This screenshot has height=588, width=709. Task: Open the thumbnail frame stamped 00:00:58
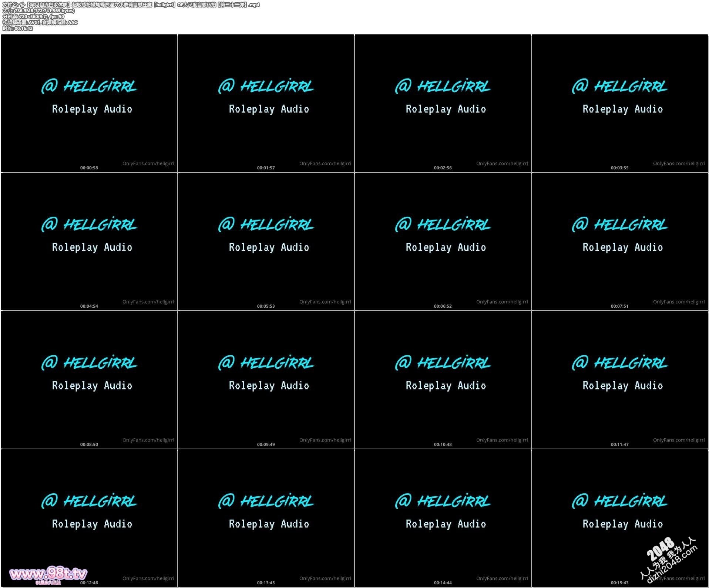[89, 103]
